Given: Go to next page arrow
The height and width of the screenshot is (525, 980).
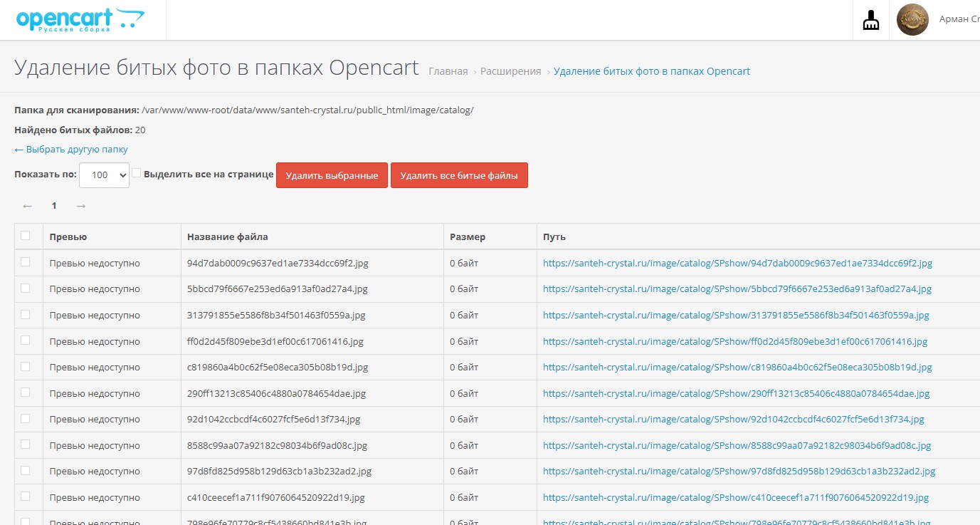Looking at the screenshot, I should click(81, 206).
